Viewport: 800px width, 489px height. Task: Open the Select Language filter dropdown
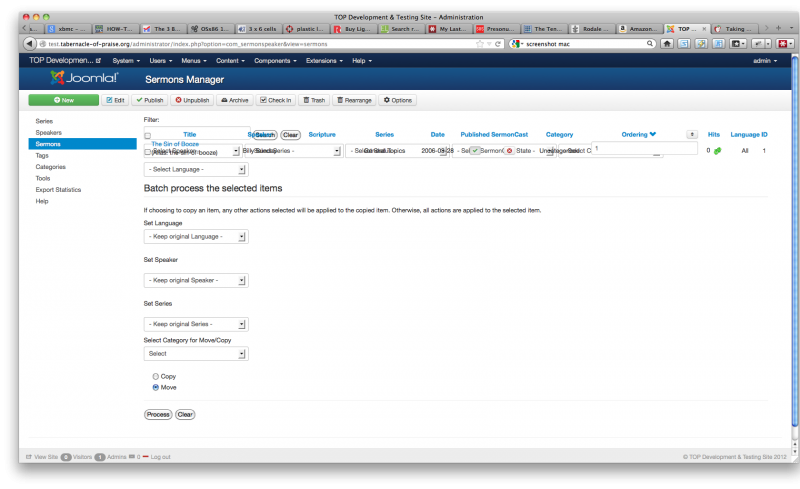tap(196, 169)
